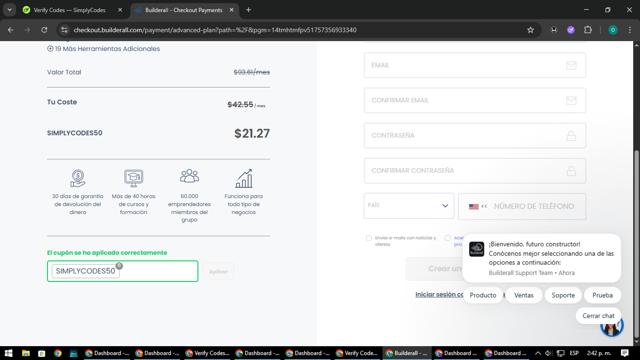The width and height of the screenshot is (640, 360).
Task: View site information icon in address bar
Action: [64, 30]
